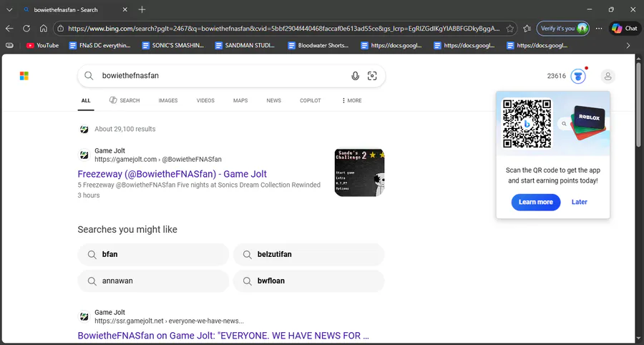Switch to the VIDEOS tab
This screenshot has width=644, height=345.
coord(205,101)
